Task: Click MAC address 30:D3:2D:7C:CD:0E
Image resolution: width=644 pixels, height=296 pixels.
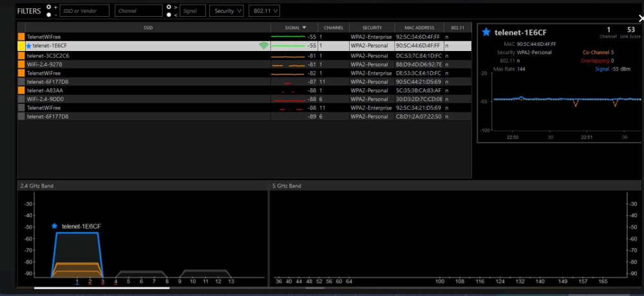Action: point(419,99)
